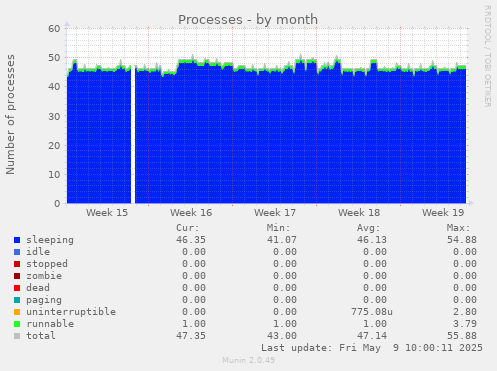The image size is (497, 371).
Task: Click the zombie legend dark red swatch
Action: (x=17, y=276)
